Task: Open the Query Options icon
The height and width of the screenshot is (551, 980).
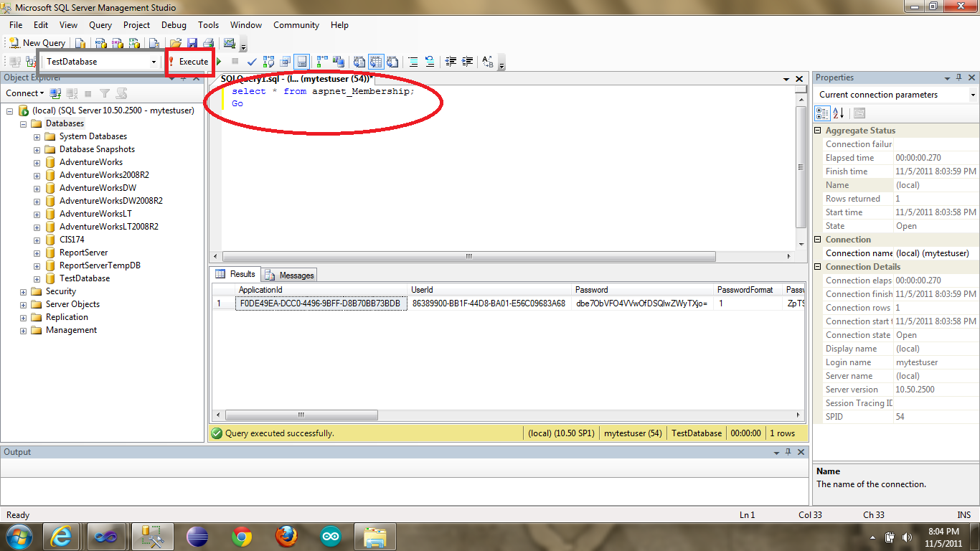Action: [x=285, y=62]
